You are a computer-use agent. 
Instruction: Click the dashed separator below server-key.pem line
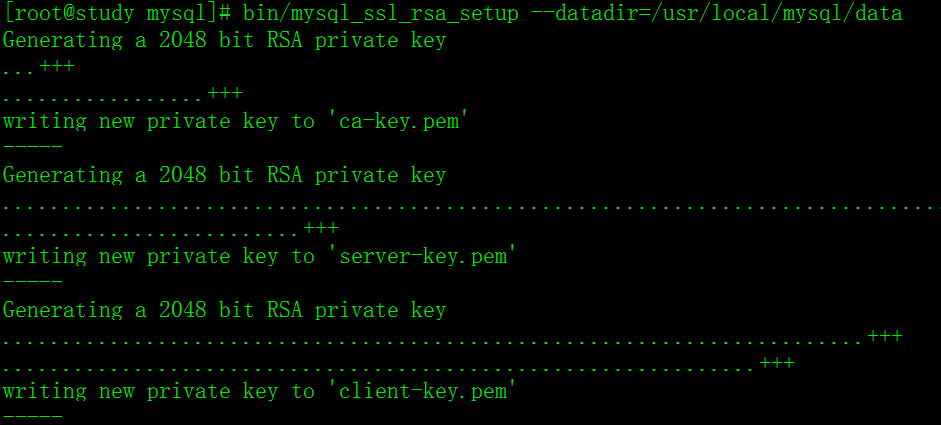pos(32,283)
